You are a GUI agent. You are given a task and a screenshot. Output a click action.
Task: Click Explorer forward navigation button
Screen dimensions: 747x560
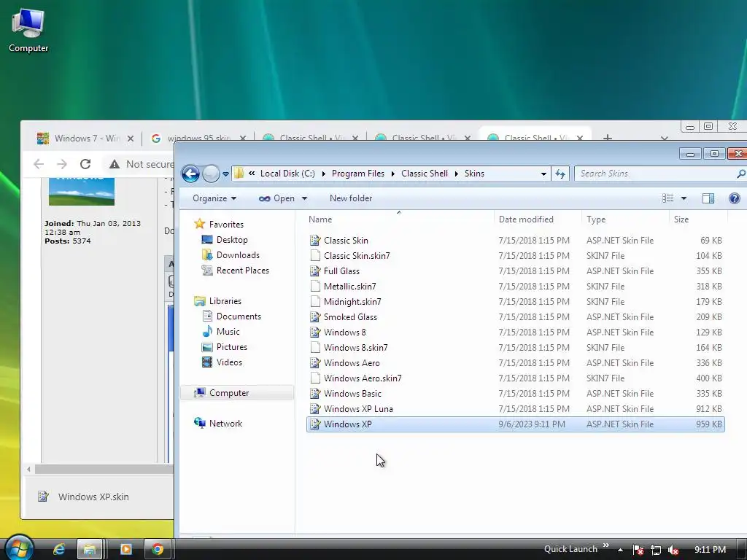(211, 174)
